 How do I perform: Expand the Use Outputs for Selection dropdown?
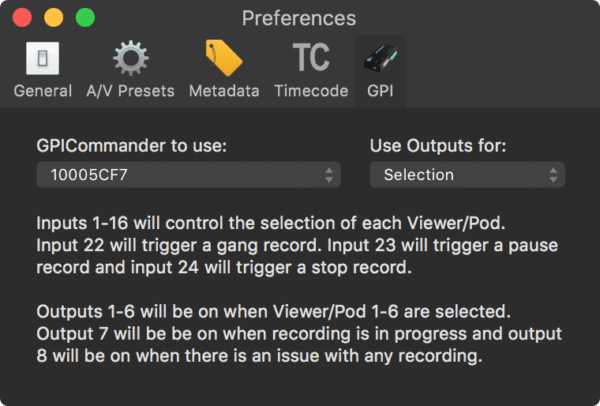coord(466,175)
